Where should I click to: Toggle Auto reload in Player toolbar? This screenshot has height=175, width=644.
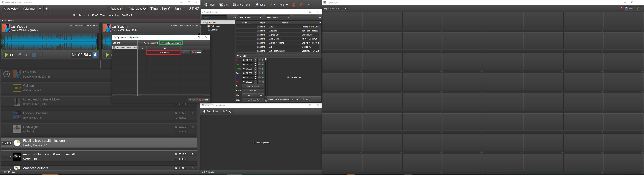[x=137, y=9]
